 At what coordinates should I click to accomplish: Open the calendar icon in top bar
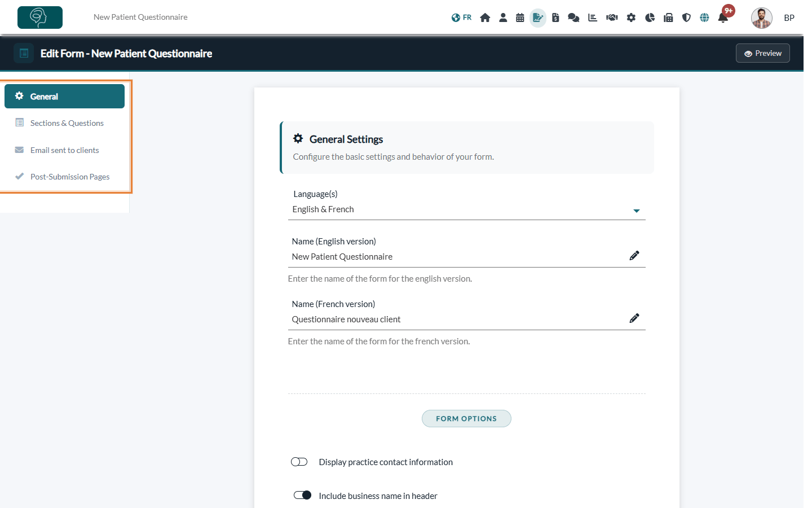(x=520, y=17)
